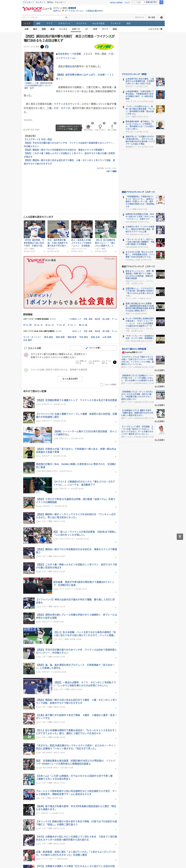Share the first comment on X
Image resolution: width=186 pixels, height=868 pixels.
tap(115, 362)
